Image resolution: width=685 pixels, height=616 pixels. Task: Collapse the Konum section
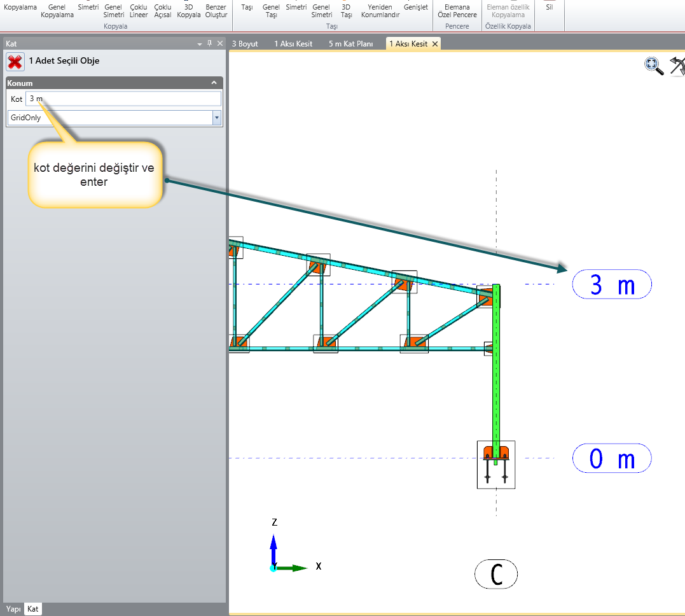coord(214,83)
